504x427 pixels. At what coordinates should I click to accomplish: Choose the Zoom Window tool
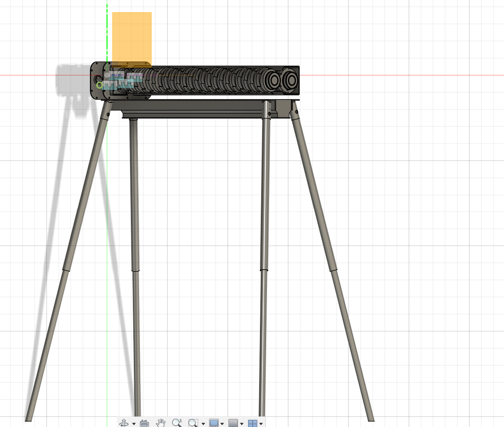coord(193,423)
